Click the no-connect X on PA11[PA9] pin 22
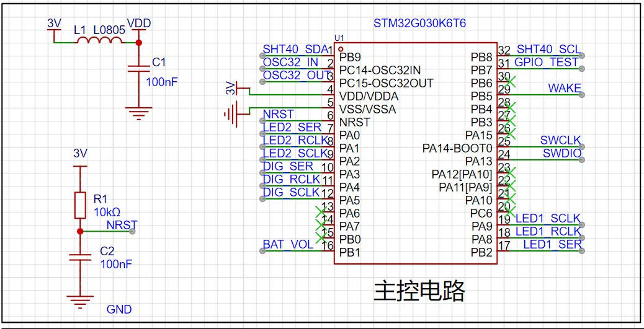Screen dimensions: 644x329 [510, 185]
